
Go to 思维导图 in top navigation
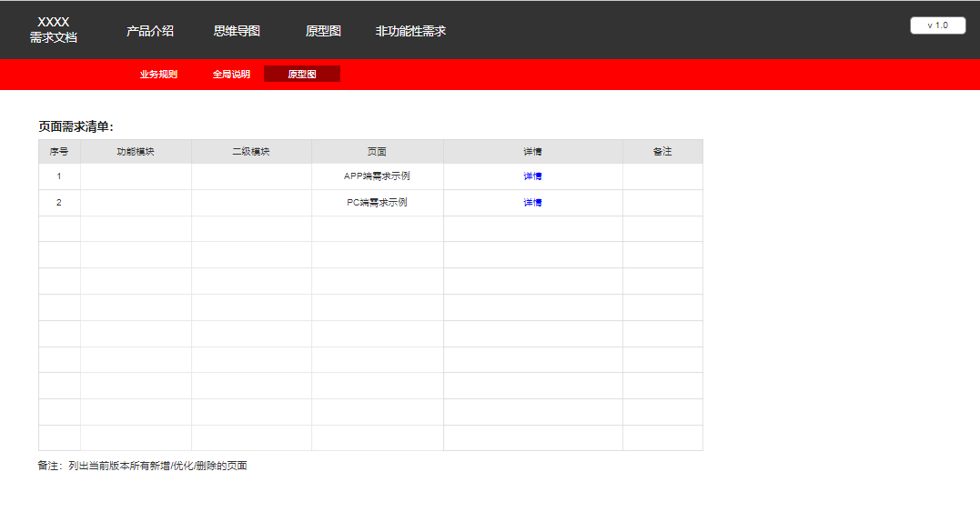[237, 31]
